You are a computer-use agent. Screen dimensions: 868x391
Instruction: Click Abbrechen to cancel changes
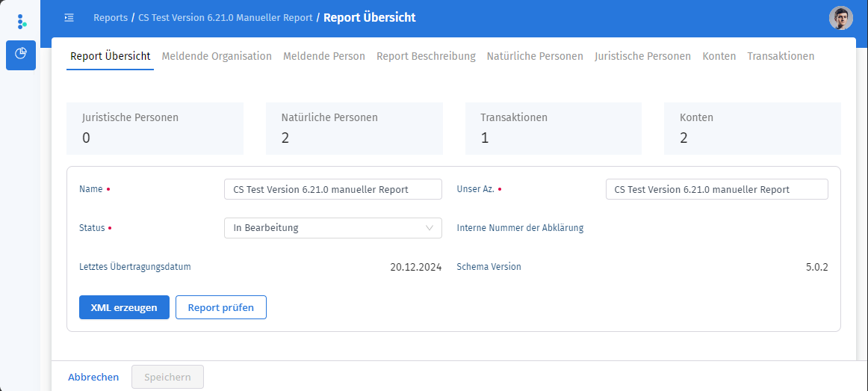(93, 377)
